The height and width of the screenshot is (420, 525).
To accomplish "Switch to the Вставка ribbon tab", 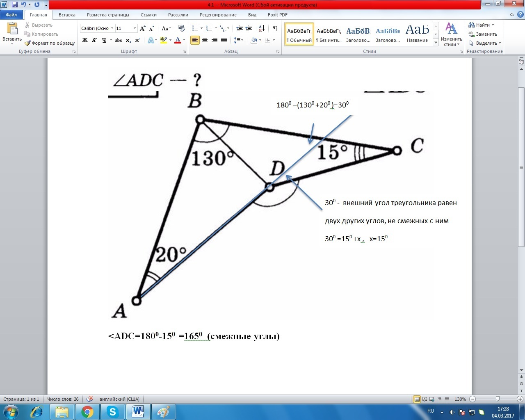I will point(67,15).
